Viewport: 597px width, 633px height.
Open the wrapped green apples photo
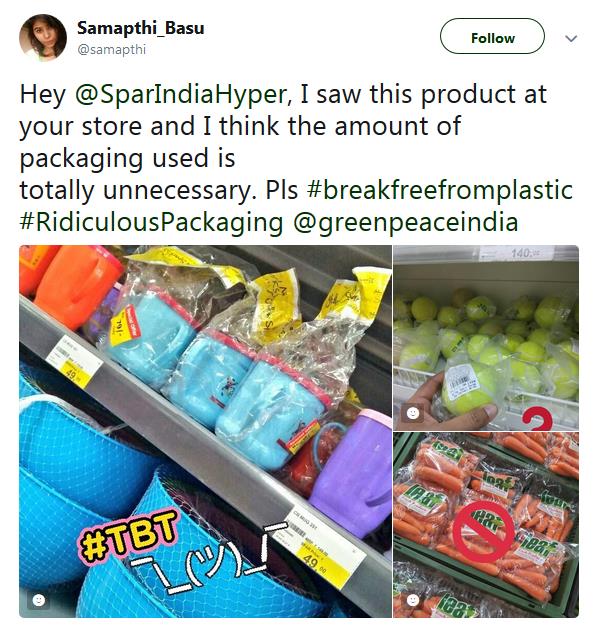pyautogui.click(x=486, y=337)
